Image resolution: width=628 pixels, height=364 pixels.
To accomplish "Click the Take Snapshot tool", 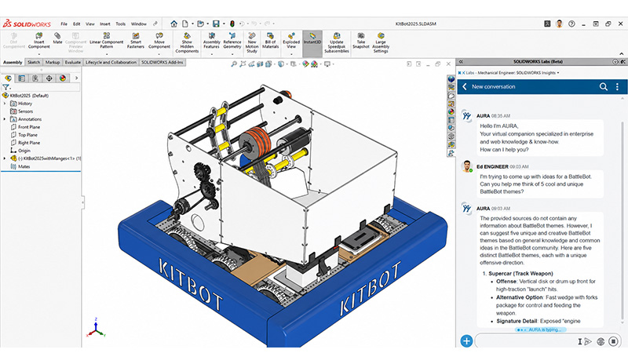I will point(361,41).
